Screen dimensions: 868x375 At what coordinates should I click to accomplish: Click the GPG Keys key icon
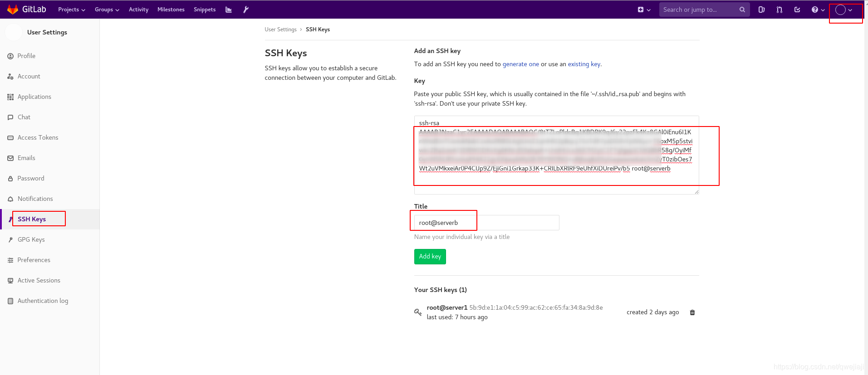pos(10,240)
